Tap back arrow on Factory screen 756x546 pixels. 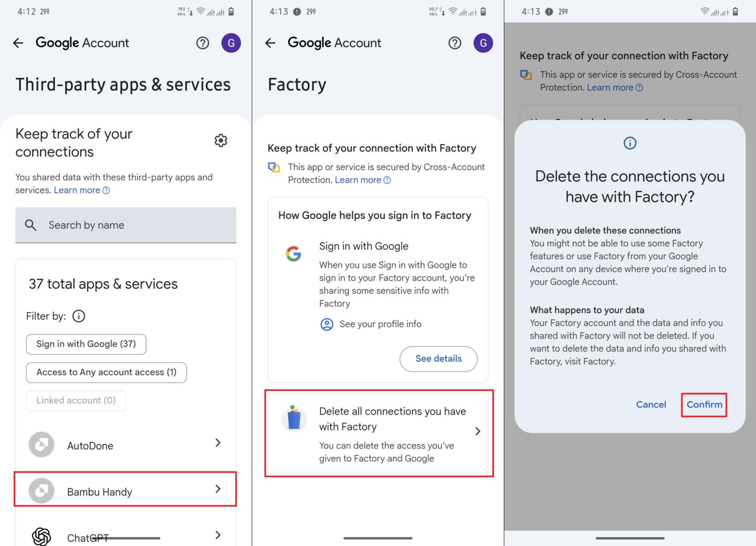(x=270, y=43)
